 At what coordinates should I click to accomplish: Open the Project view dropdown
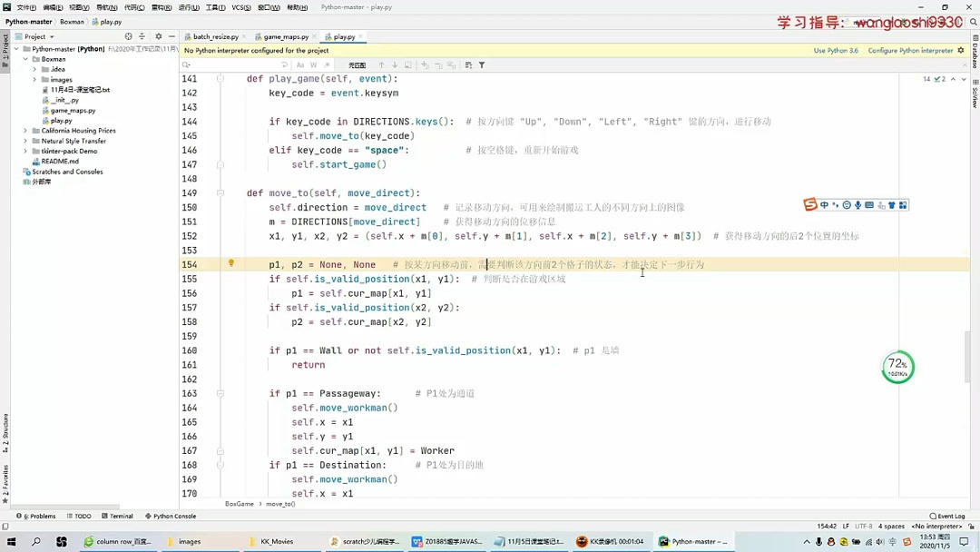click(36, 36)
